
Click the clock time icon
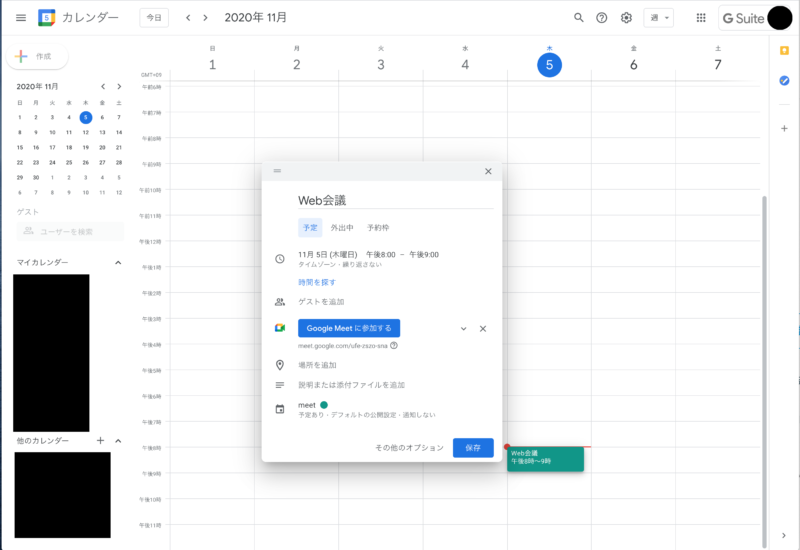[280, 259]
